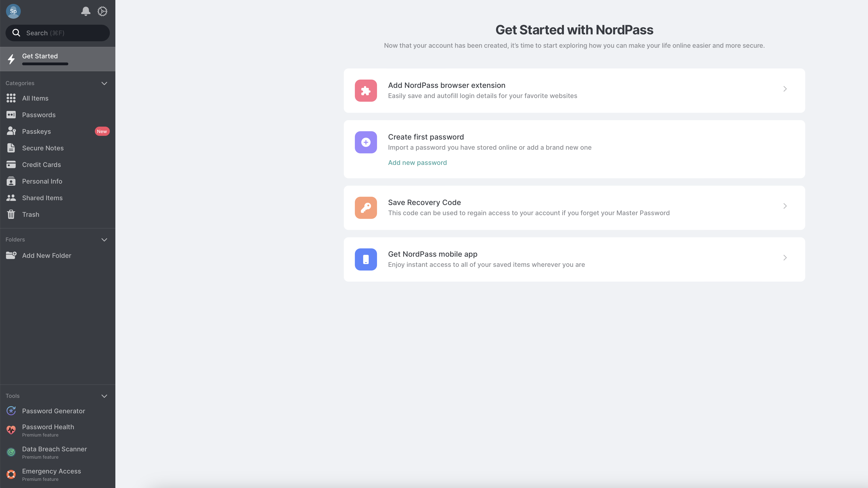Click the purple plus password icon
The image size is (868, 488).
tap(366, 142)
